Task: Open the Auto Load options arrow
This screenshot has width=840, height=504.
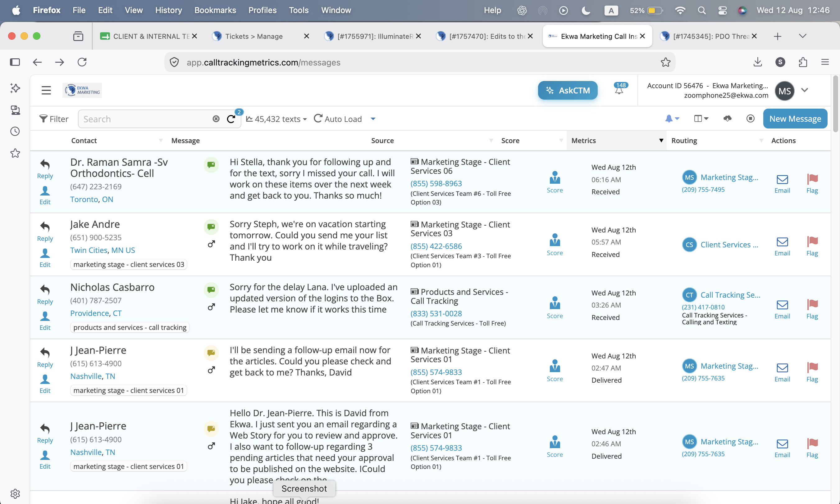Action: point(373,119)
